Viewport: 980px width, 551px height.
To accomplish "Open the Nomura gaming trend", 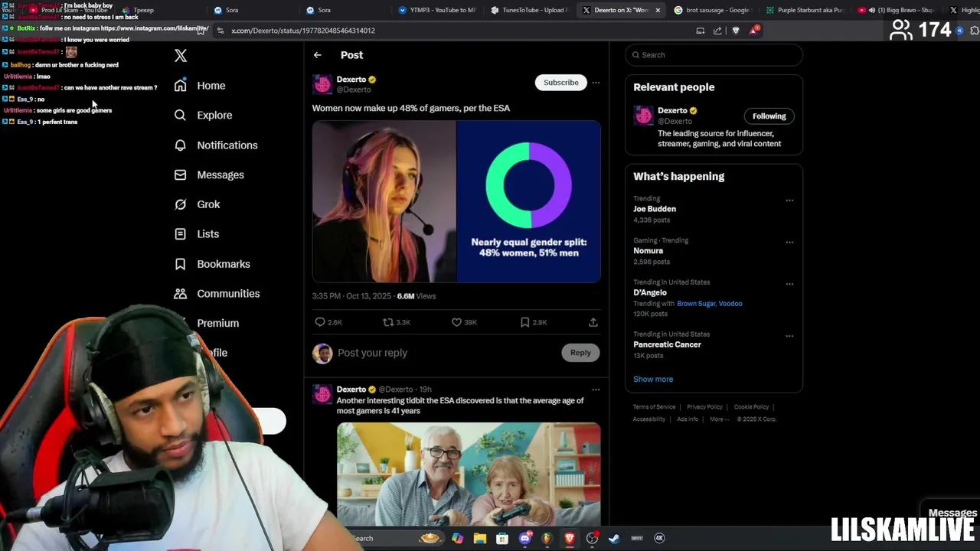I will pyautogui.click(x=648, y=251).
